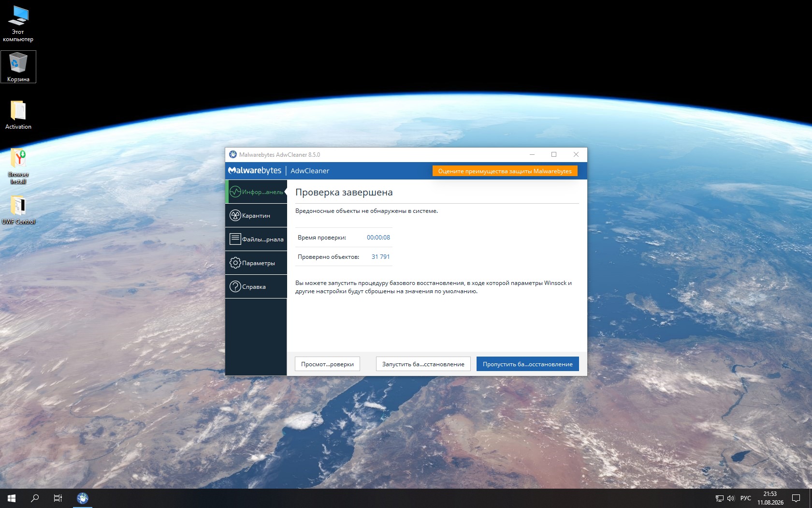The height and width of the screenshot is (508, 812).
Task: Click scan time value 00:00:08
Action: pyautogui.click(x=378, y=238)
